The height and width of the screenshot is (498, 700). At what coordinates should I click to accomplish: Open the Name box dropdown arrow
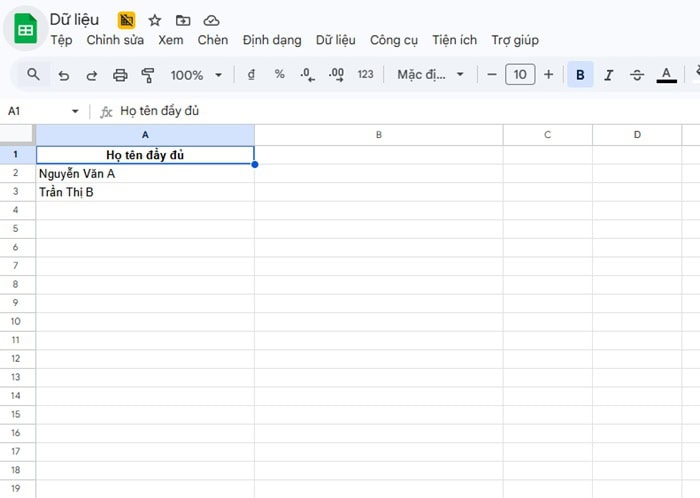[75, 111]
